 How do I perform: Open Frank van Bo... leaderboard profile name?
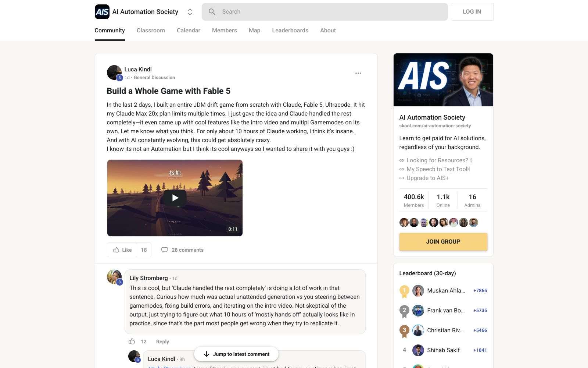pos(446,311)
